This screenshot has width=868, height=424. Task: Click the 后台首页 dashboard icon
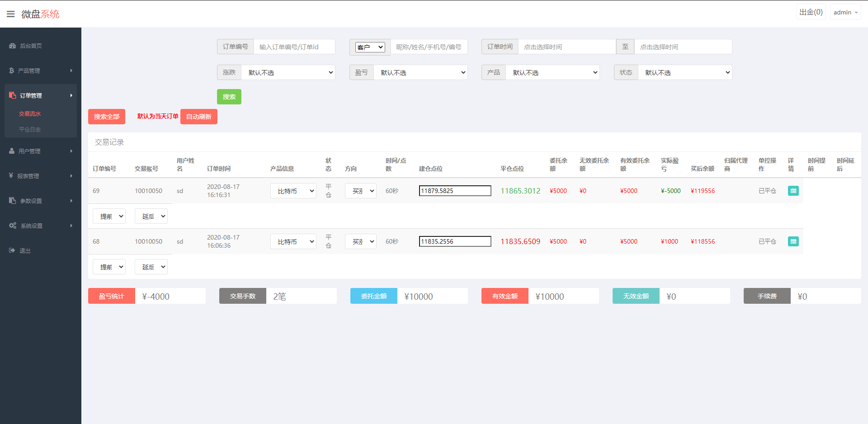(12, 46)
